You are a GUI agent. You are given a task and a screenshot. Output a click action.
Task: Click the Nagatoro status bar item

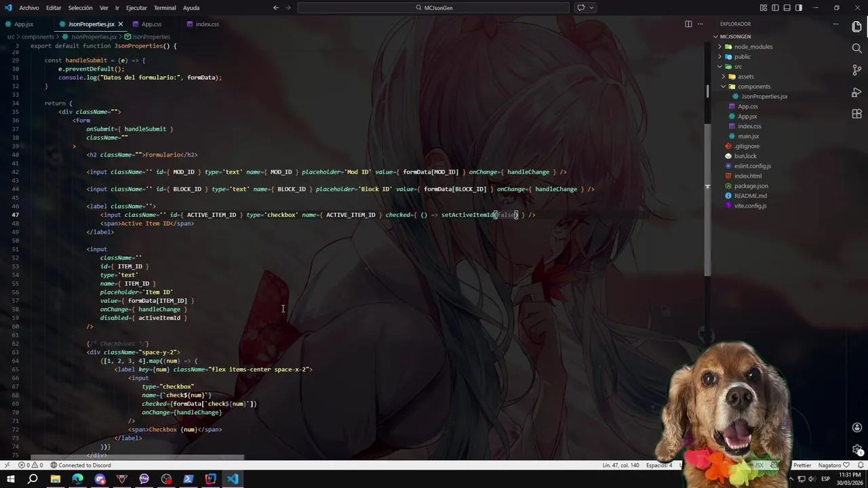tap(834, 465)
